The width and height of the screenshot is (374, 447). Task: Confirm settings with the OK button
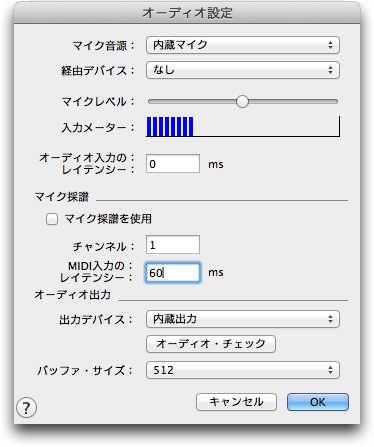pos(318,402)
